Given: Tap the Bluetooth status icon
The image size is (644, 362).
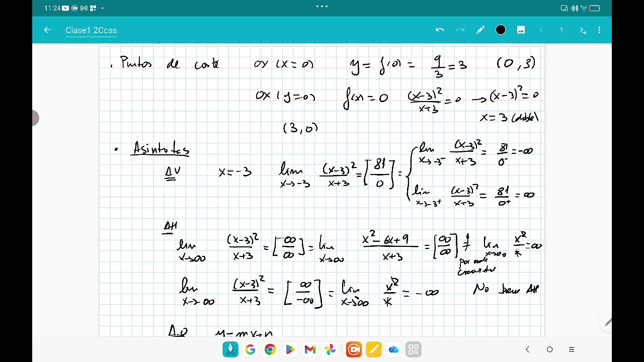Looking at the screenshot, I should 575,8.
